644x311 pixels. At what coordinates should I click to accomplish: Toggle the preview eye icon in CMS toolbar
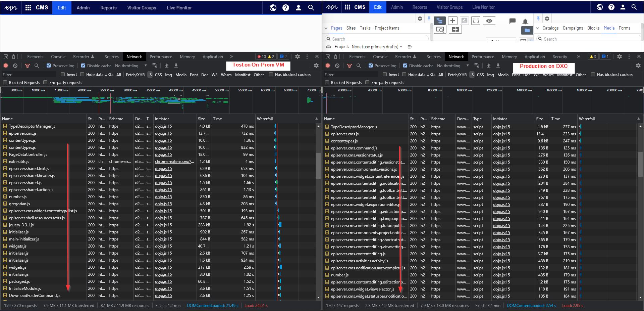(x=489, y=21)
